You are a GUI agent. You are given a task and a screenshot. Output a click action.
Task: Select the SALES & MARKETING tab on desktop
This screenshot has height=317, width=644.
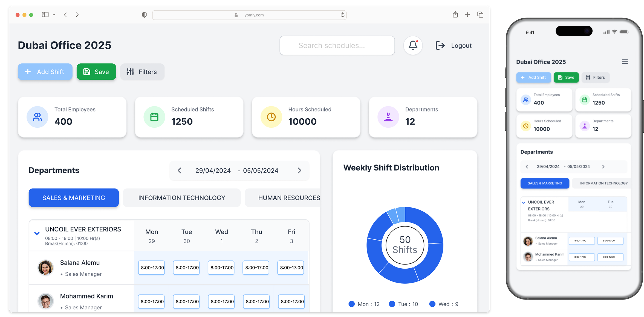pyautogui.click(x=74, y=198)
